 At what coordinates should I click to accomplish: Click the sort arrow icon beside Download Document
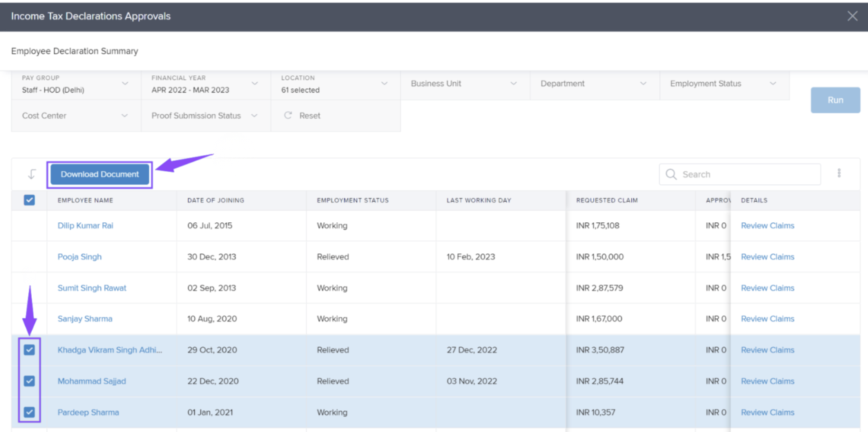(x=32, y=175)
